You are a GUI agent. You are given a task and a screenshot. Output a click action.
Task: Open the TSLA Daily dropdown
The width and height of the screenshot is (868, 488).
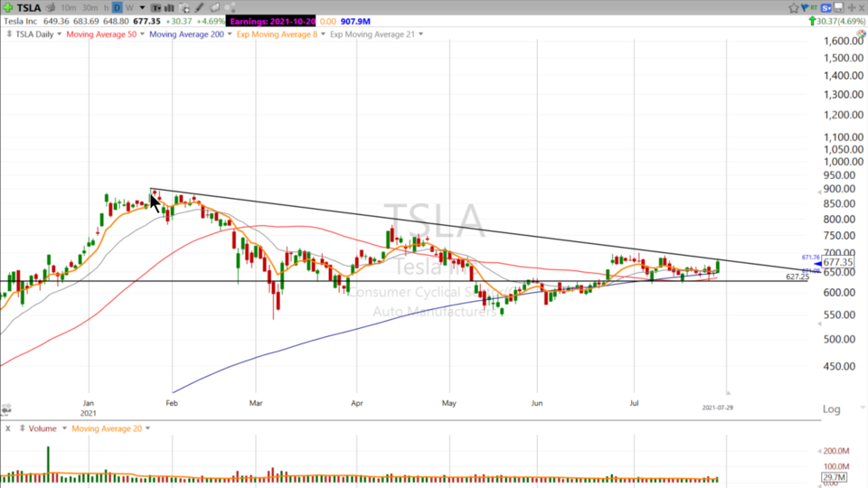[60, 34]
